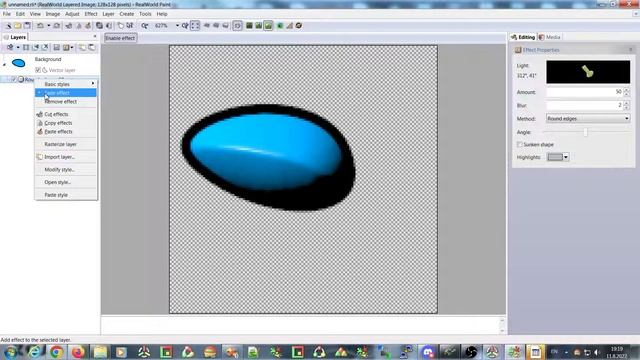Click the black Light direction preview box
640x360 pixels.
[588, 72]
